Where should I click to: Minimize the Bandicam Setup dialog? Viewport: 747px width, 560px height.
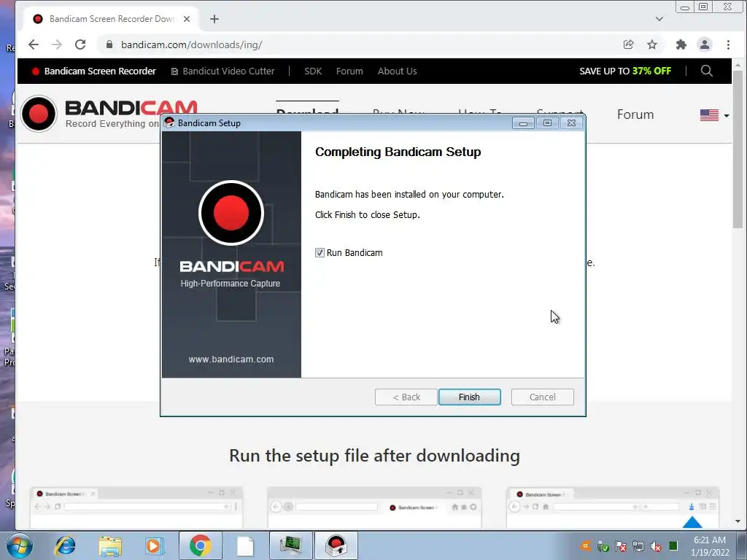523,123
